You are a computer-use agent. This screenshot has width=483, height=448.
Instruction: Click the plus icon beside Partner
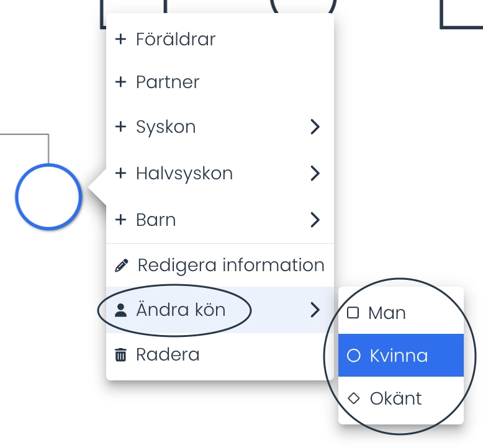pyautogui.click(x=120, y=82)
